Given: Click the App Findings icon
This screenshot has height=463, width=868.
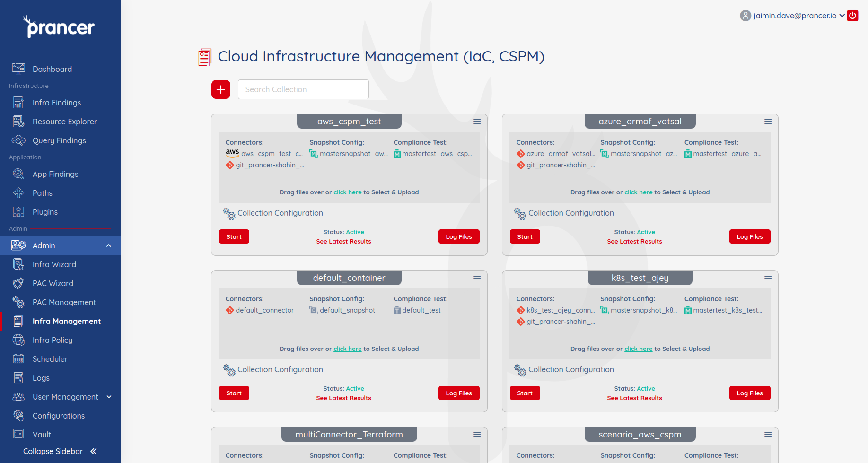Looking at the screenshot, I should click(18, 174).
